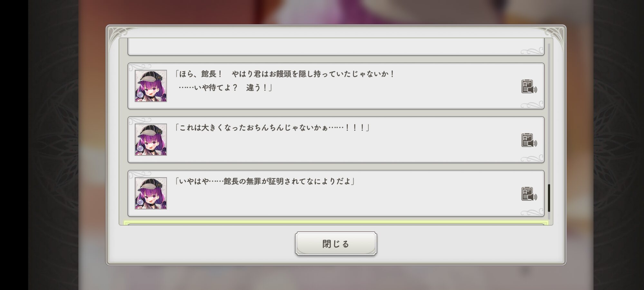The image size is (644, 290).
Task: Tap the avatar beside いやはや line
Action: [151, 193]
